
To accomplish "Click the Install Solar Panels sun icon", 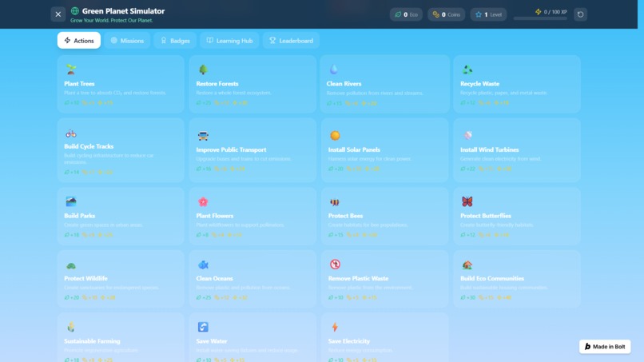I will click(x=335, y=135).
